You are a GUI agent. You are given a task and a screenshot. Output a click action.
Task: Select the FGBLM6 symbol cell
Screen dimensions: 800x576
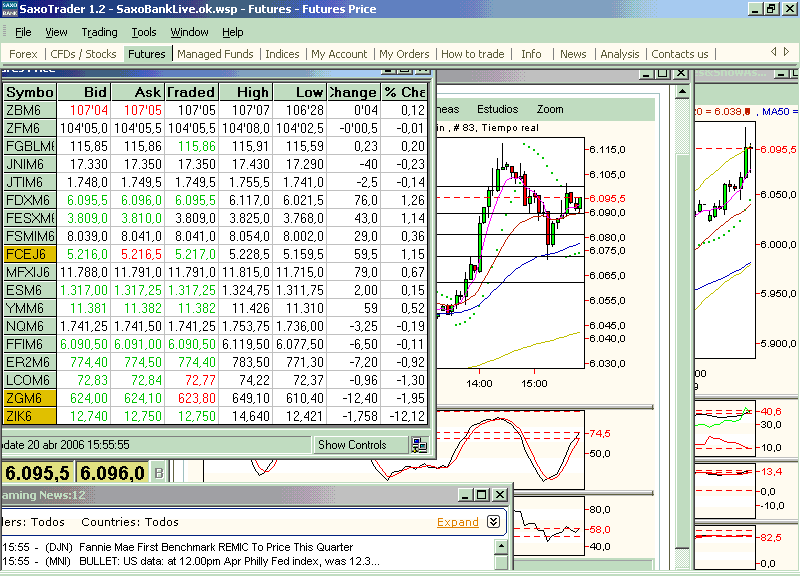[30, 146]
